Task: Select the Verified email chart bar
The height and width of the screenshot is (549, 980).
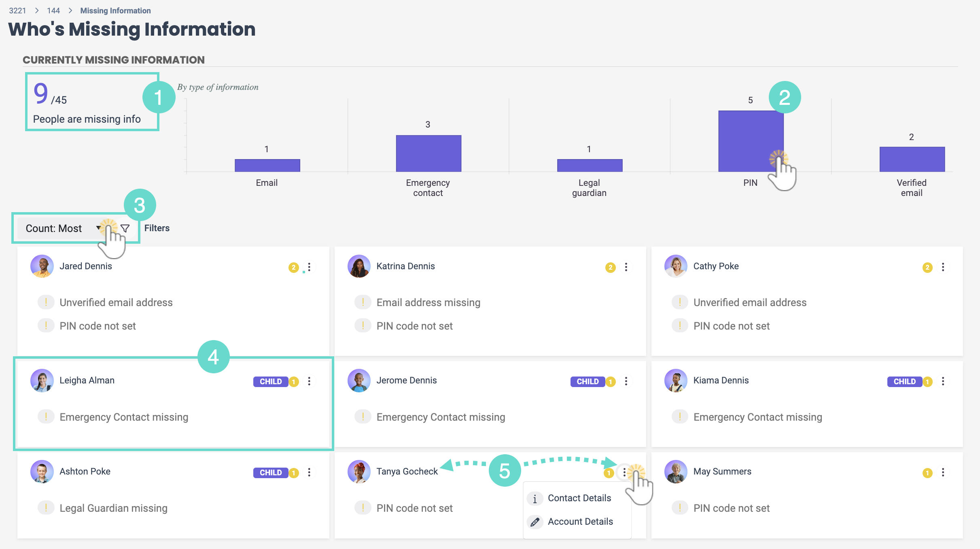Action: pyautogui.click(x=912, y=159)
